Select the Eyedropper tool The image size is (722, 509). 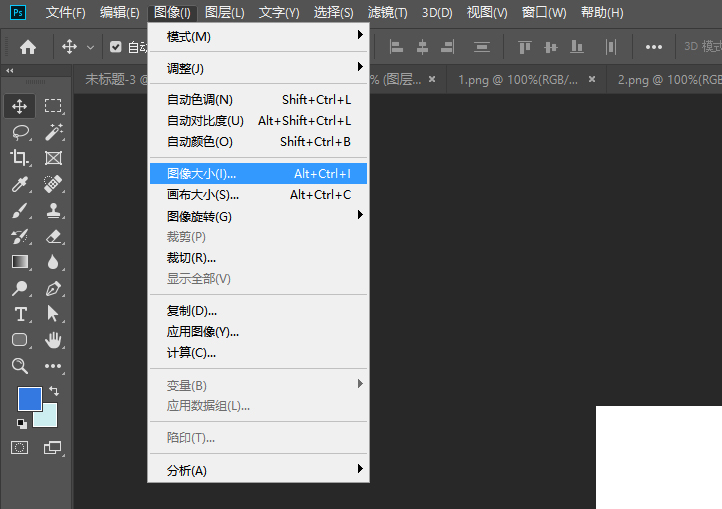pos(20,184)
